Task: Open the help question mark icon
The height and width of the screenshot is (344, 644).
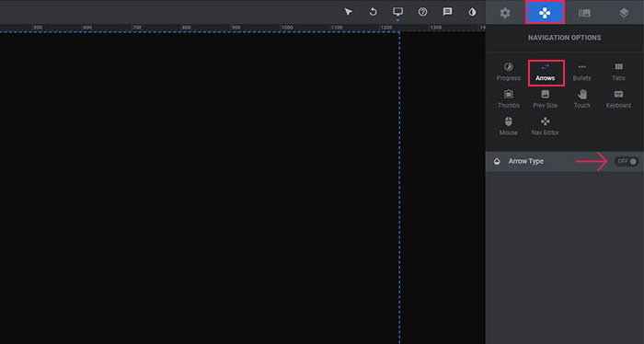Action: (422, 12)
